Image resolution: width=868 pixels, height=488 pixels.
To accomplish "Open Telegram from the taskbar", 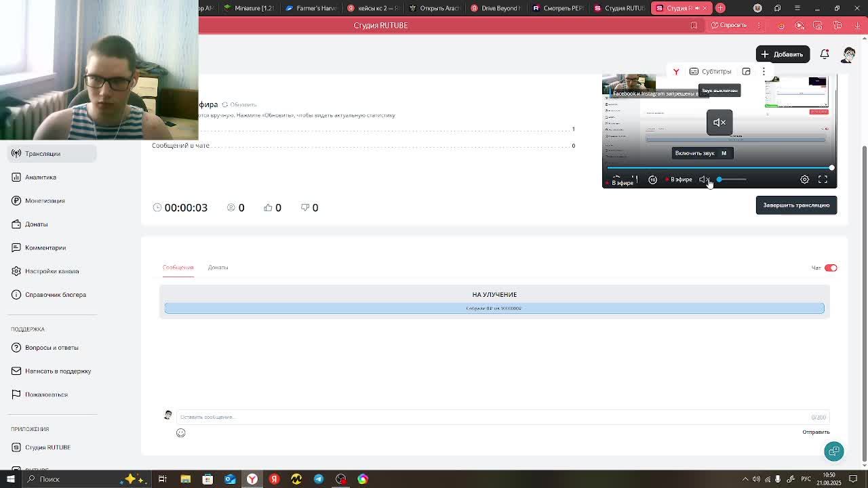I will [319, 479].
